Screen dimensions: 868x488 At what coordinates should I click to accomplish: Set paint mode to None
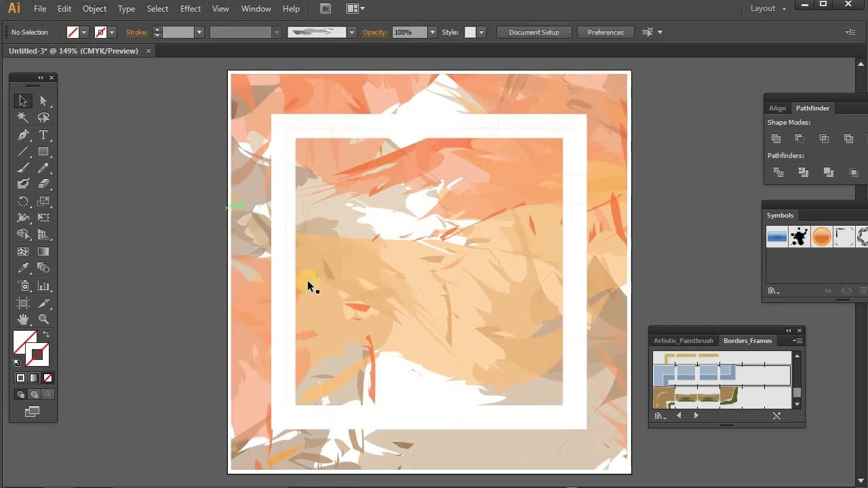coord(47,378)
